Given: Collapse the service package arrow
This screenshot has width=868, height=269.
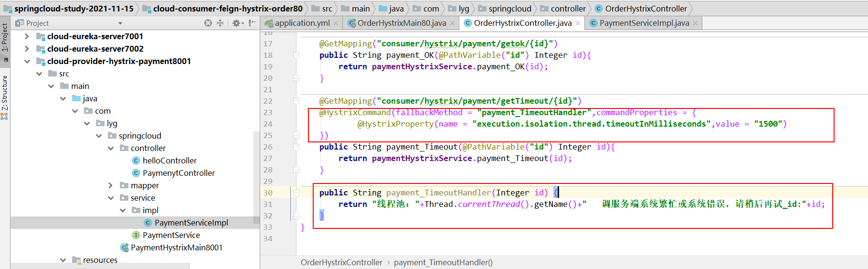Looking at the screenshot, I should [111, 198].
